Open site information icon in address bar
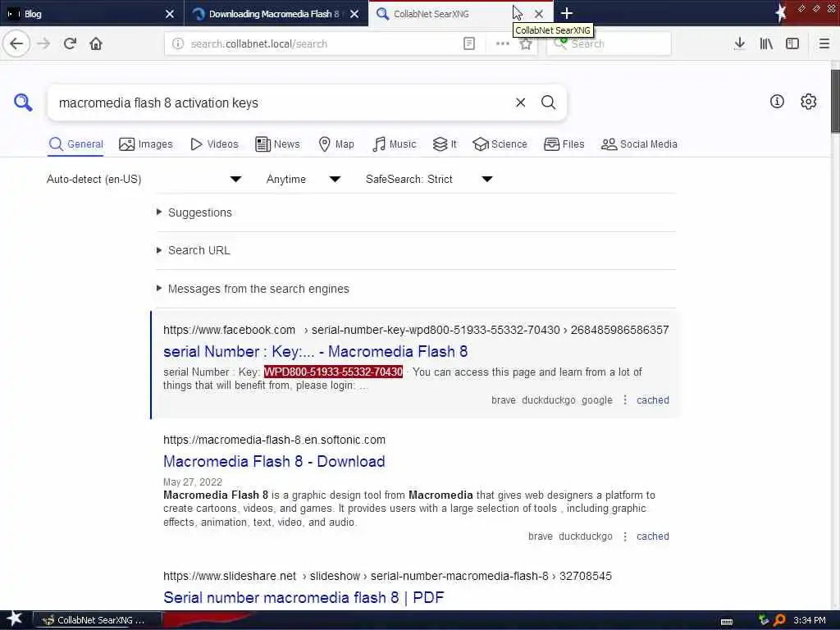 pyautogui.click(x=178, y=43)
